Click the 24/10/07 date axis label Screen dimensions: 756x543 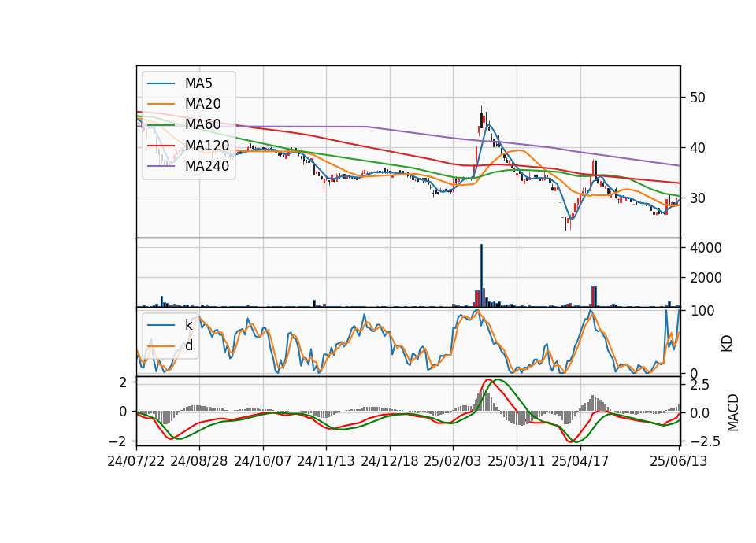pyautogui.click(x=263, y=462)
